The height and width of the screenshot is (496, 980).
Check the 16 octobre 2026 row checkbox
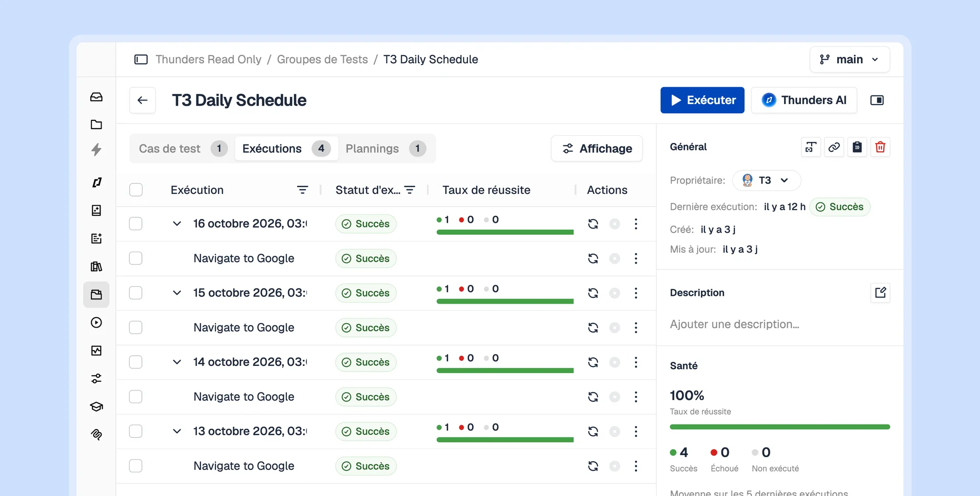coord(136,224)
